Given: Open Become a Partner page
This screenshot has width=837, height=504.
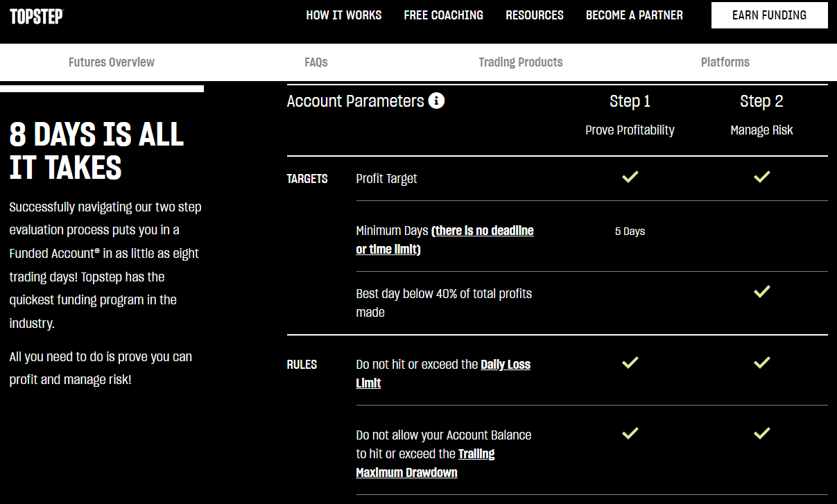Looking at the screenshot, I should coord(635,15).
